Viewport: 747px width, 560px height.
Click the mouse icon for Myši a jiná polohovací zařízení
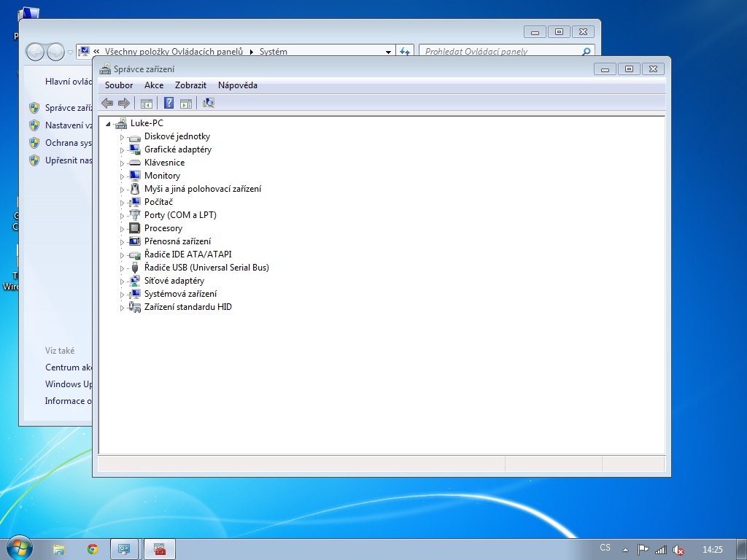click(135, 189)
